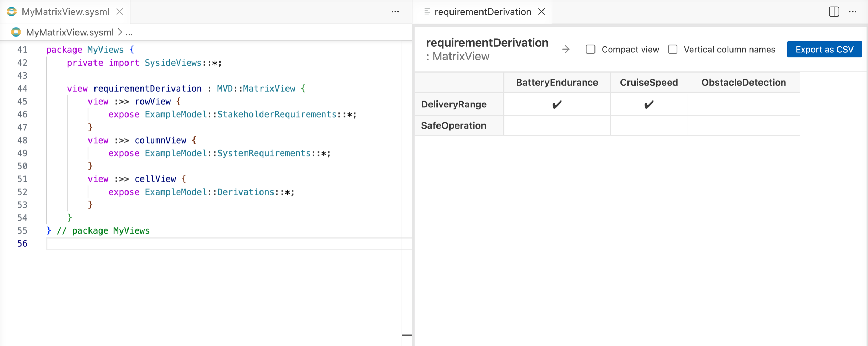The width and height of the screenshot is (868, 346).
Task: Switch to the requirementDerivation tab
Action: [483, 12]
